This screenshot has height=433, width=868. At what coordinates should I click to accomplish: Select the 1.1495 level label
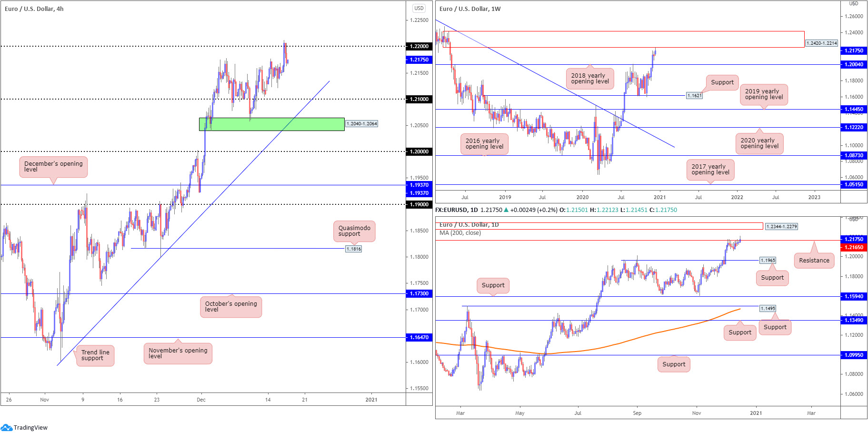pyautogui.click(x=768, y=309)
